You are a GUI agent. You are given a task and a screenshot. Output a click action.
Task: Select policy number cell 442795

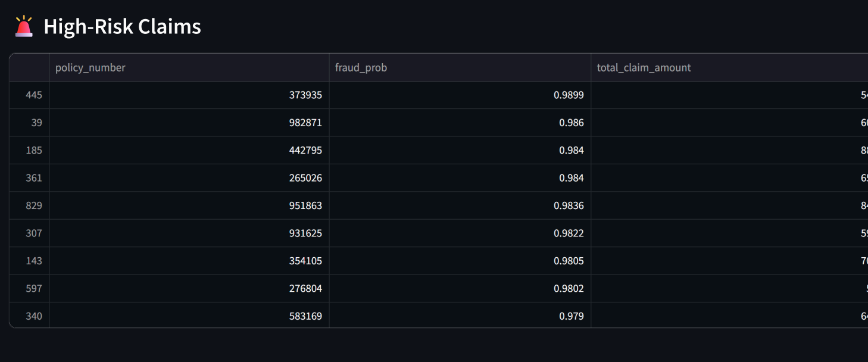[x=305, y=151]
